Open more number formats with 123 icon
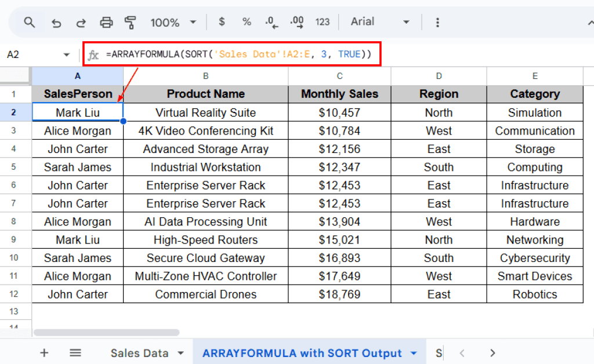 point(323,21)
